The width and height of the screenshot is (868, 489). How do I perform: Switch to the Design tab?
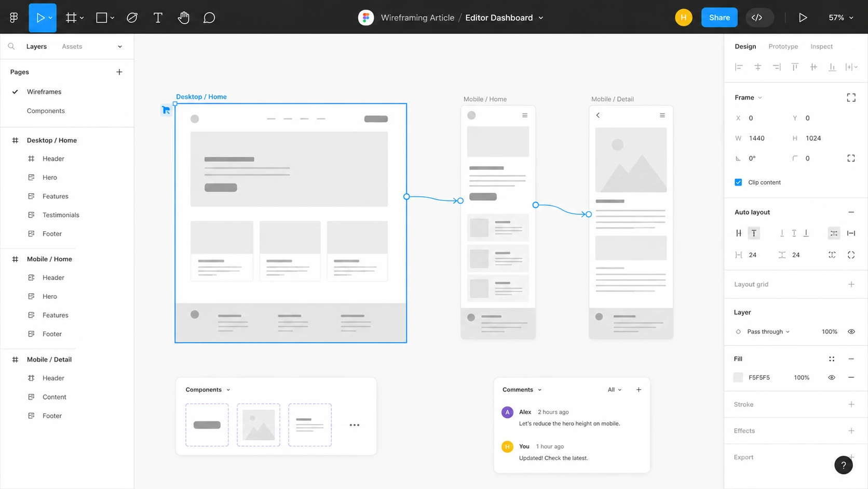(x=745, y=46)
